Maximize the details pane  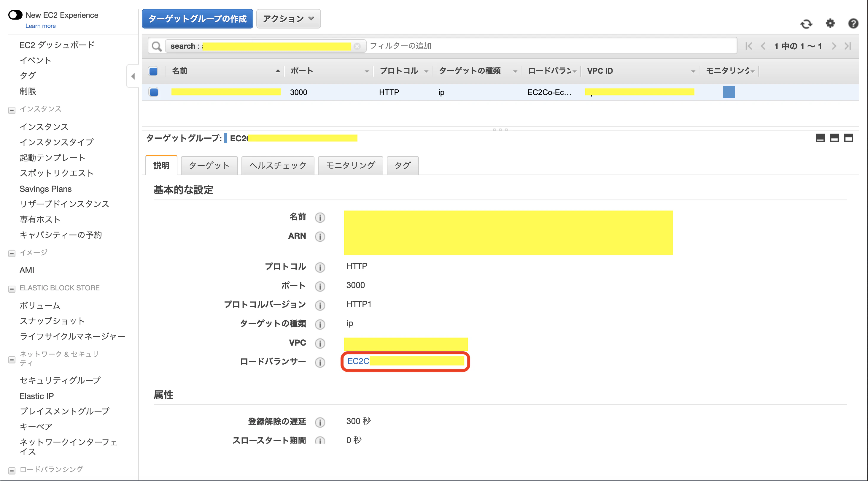pyautogui.click(x=848, y=138)
